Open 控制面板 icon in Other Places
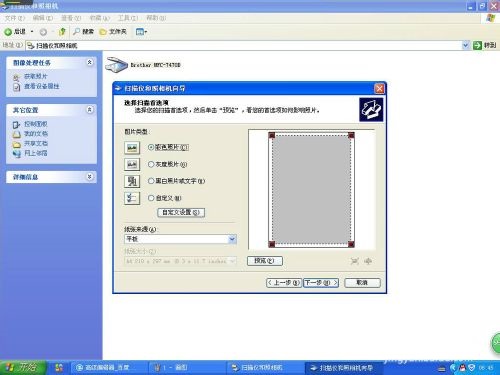This screenshot has height=375, width=500. click(16, 125)
